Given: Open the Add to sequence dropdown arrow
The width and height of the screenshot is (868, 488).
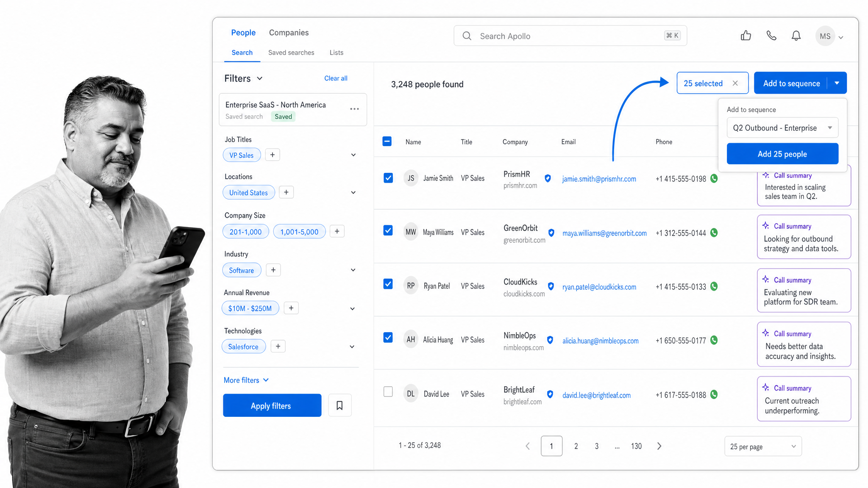Looking at the screenshot, I should click(837, 83).
